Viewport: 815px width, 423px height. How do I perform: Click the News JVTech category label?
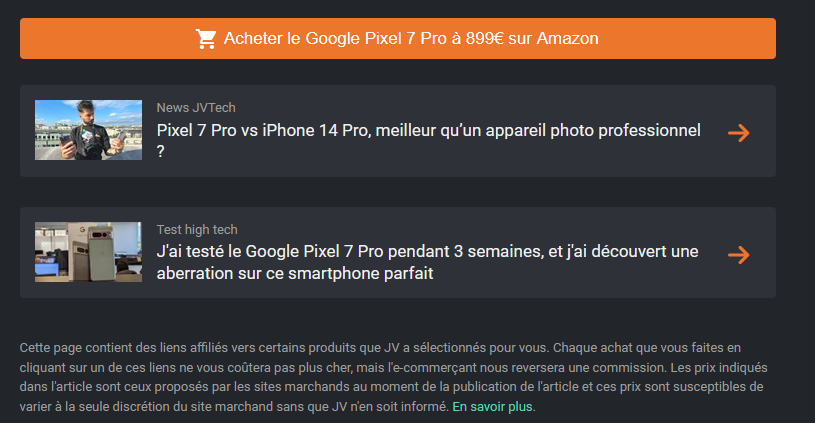(x=196, y=107)
